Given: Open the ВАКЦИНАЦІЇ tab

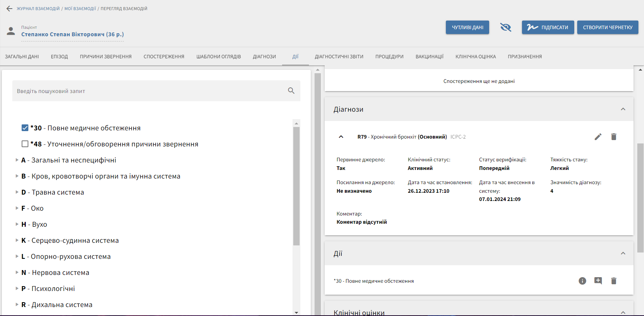Looking at the screenshot, I should pos(429,57).
